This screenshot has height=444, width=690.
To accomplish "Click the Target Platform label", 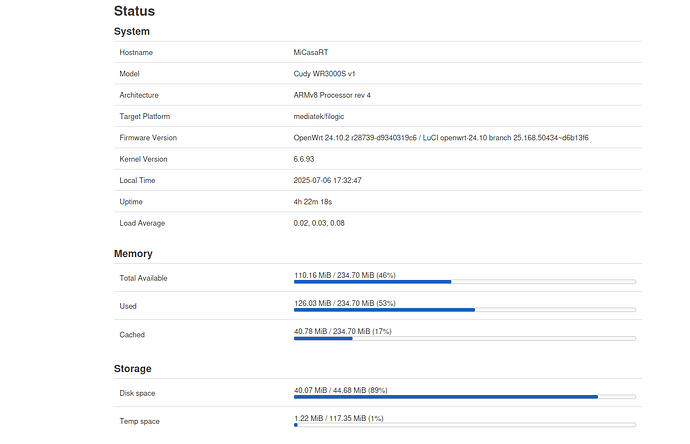I will pyautogui.click(x=144, y=117).
